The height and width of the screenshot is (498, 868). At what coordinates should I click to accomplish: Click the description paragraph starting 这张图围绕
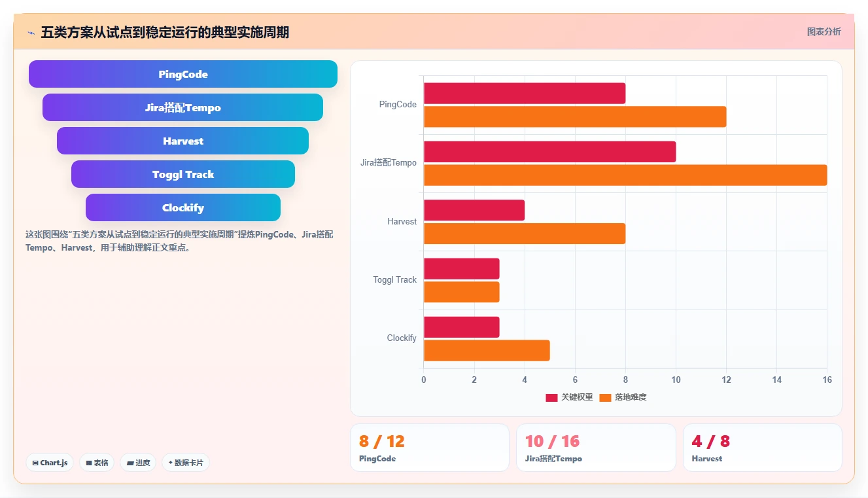(179, 241)
